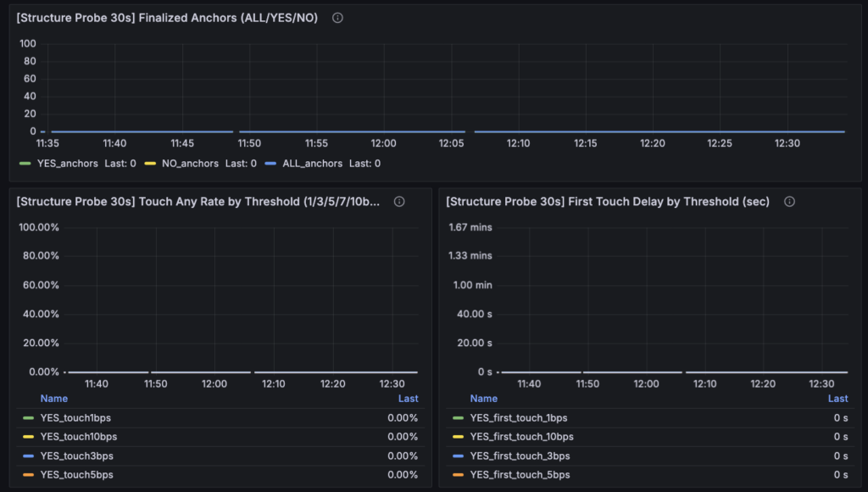Image resolution: width=868 pixels, height=492 pixels.
Task: Sort First Touch Delay legend by Name
Action: pyautogui.click(x=483, y=399)
